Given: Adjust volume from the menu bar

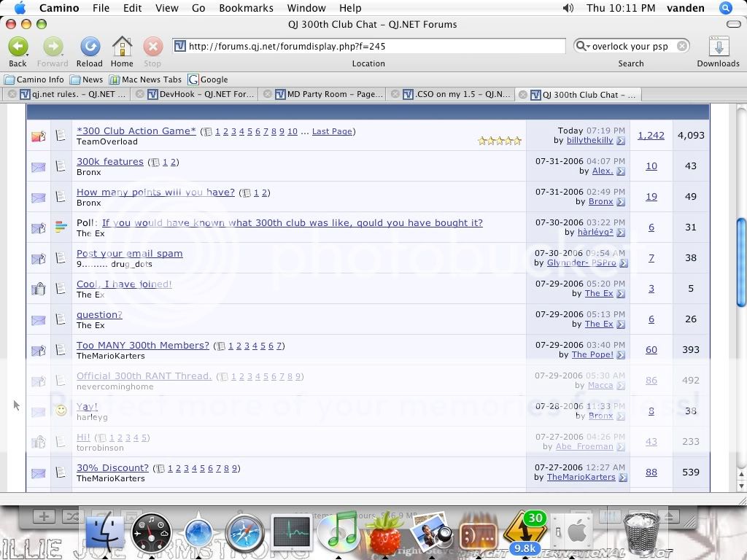Looking at the screenshot, I should pos(568,8).
